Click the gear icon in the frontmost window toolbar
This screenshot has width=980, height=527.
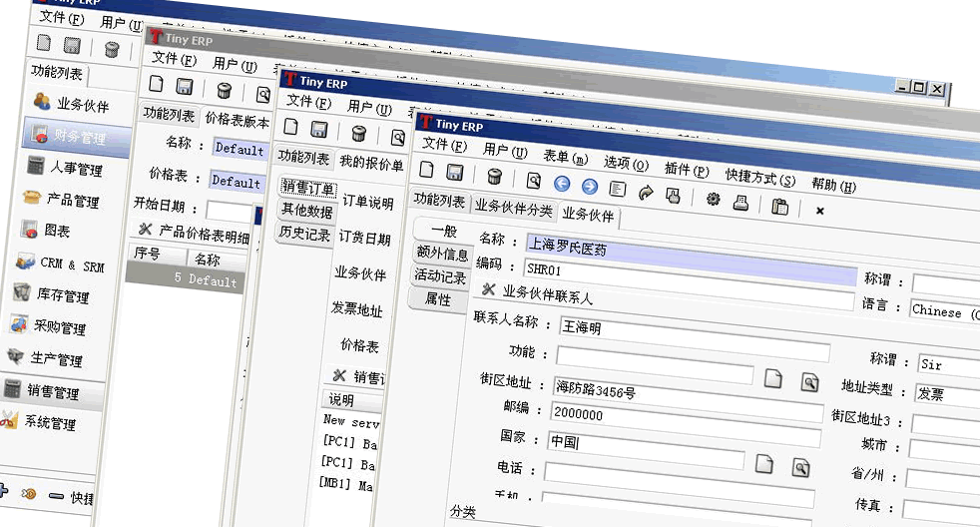713,200
